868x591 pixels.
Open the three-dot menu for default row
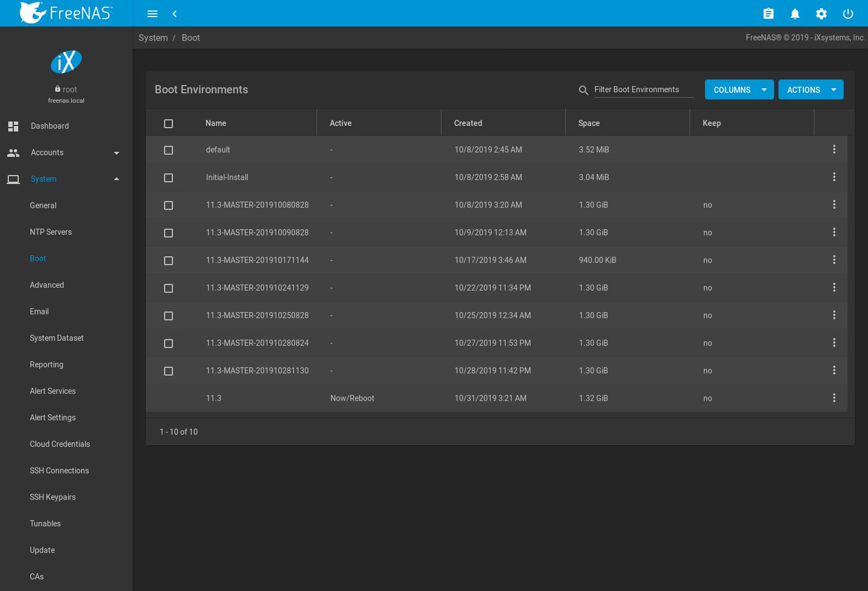(834, 150)
